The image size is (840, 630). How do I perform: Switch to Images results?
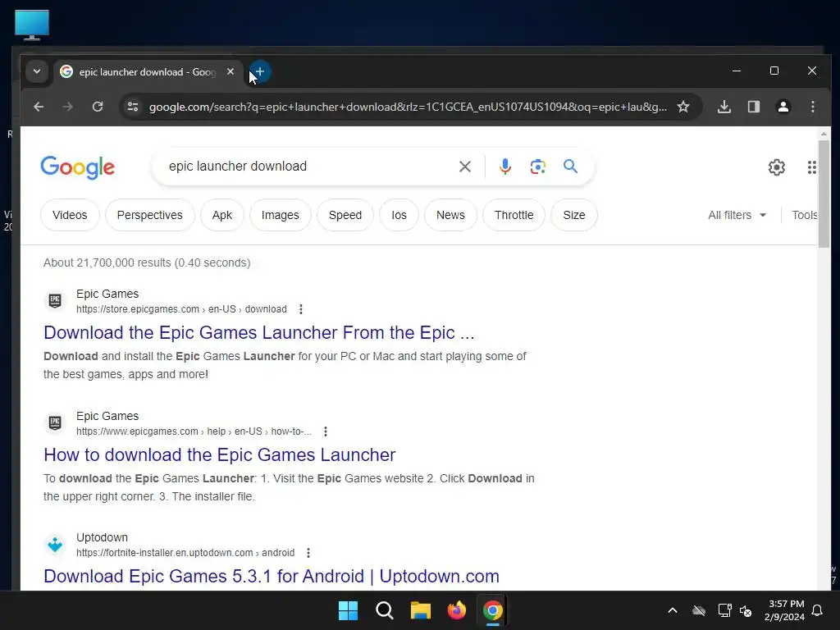pos(281,215)
